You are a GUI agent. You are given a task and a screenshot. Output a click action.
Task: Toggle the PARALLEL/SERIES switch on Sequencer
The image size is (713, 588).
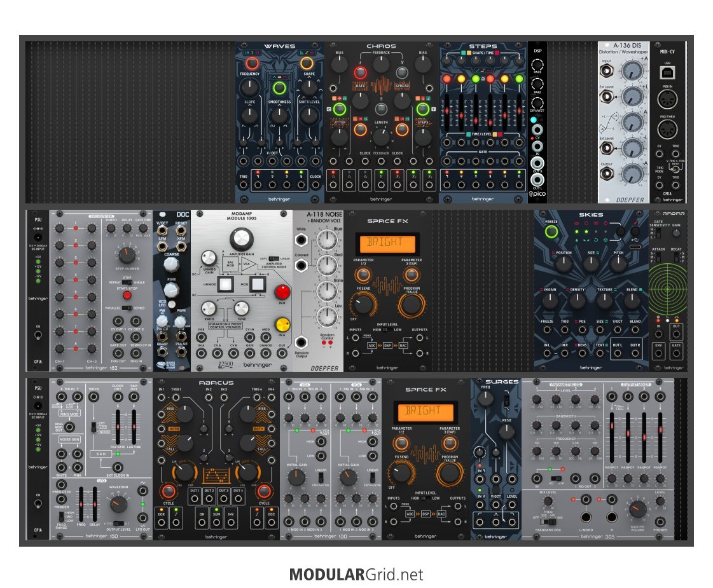pyautogui.click(x=127, y=308)
